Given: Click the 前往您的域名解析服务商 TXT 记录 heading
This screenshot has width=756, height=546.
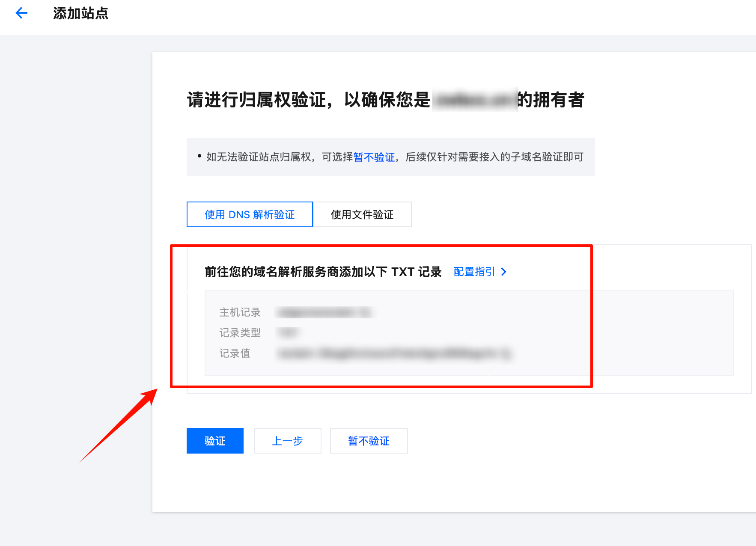Looking at the screenshot, I should [x=323, y=272].
